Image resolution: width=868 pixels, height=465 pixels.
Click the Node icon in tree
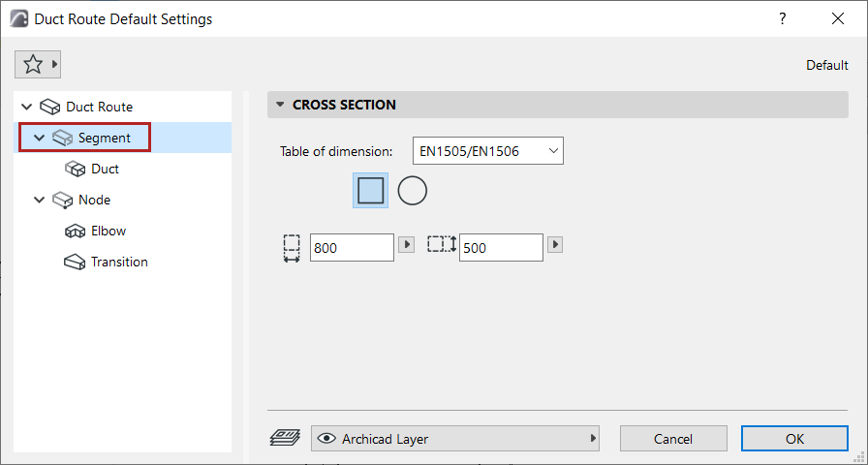[63, 200]
